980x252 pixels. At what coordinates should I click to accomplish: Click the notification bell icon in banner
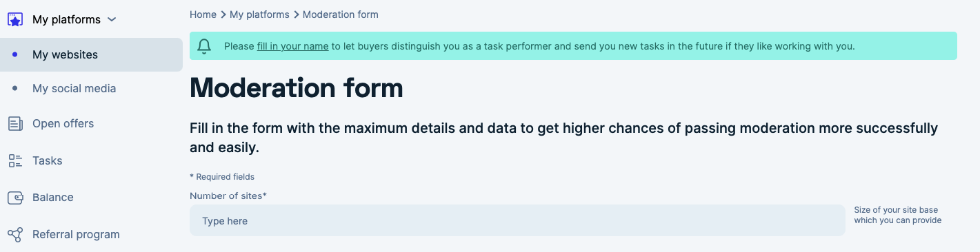[204, 46]
